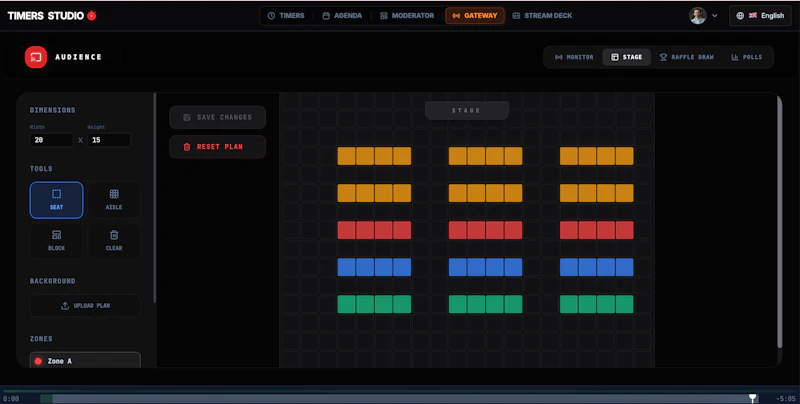Click the -5:05 remaining time
The height and width of the screenshot is (404, 800).
tap(786, 399)
